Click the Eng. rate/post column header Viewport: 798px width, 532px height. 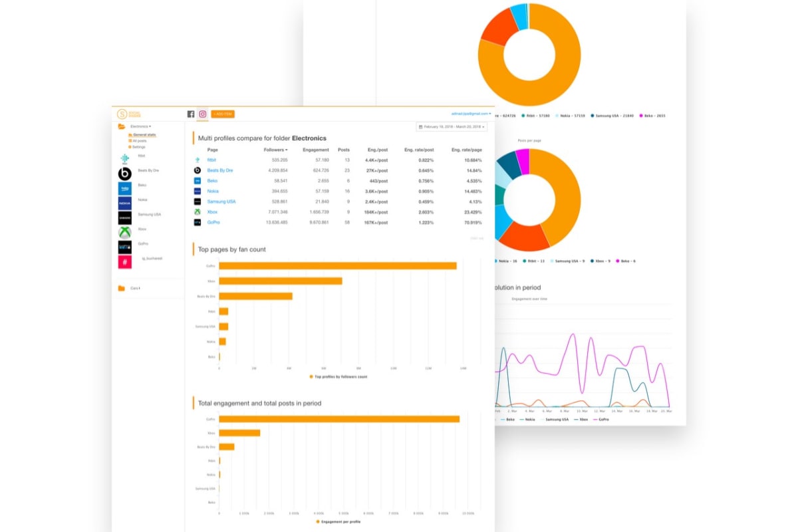pos(420,150)
